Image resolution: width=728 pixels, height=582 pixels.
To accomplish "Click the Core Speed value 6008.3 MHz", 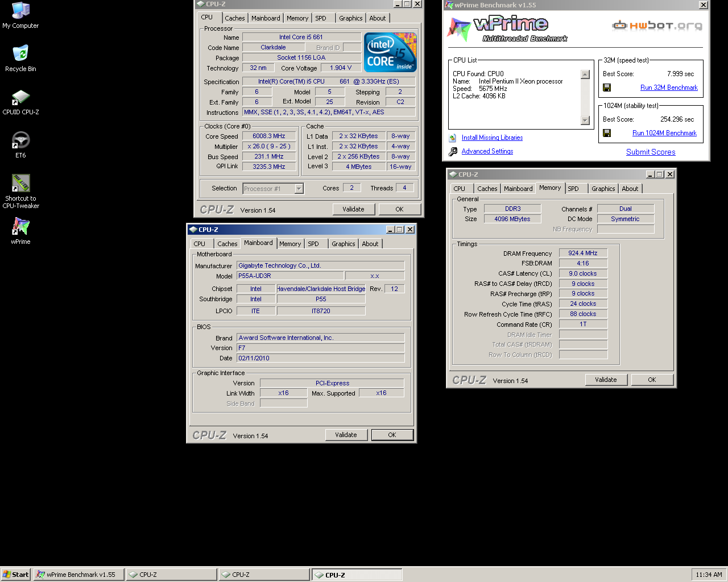I will pyautogui.click(x=269, y=136).
